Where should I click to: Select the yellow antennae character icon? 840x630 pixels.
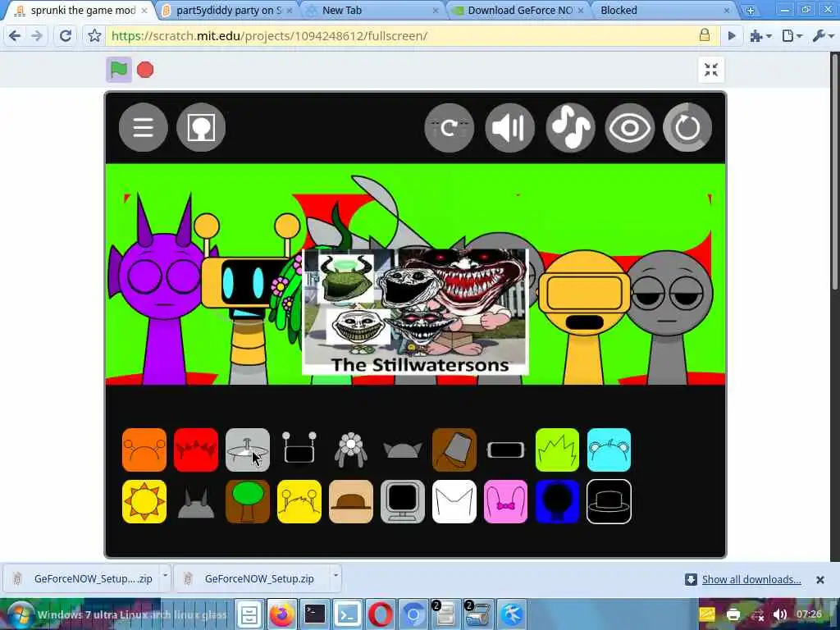299,502
